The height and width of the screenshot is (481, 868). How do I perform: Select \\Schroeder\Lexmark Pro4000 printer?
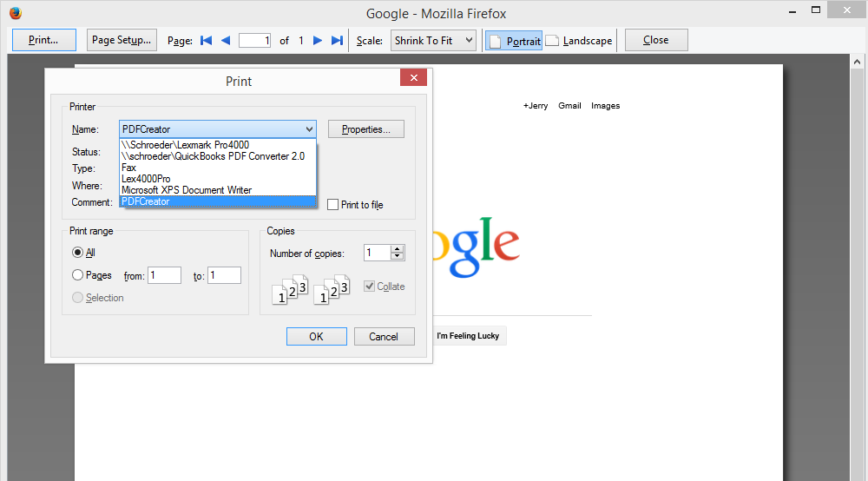pos(218,145)
